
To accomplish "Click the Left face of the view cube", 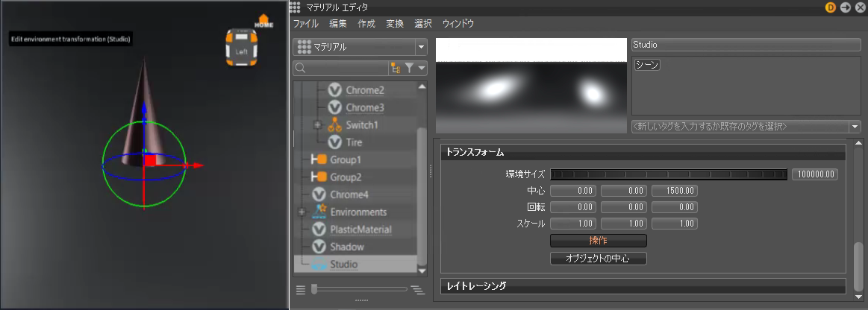I will tap(241, 51).
